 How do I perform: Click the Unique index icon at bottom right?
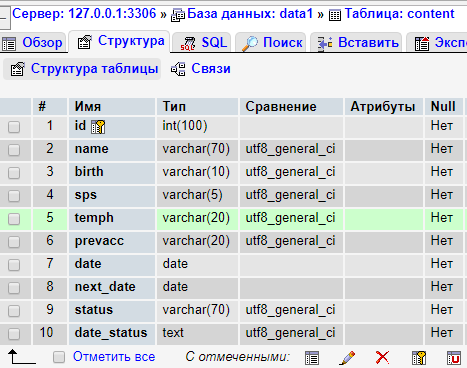[x=454, y=358]
